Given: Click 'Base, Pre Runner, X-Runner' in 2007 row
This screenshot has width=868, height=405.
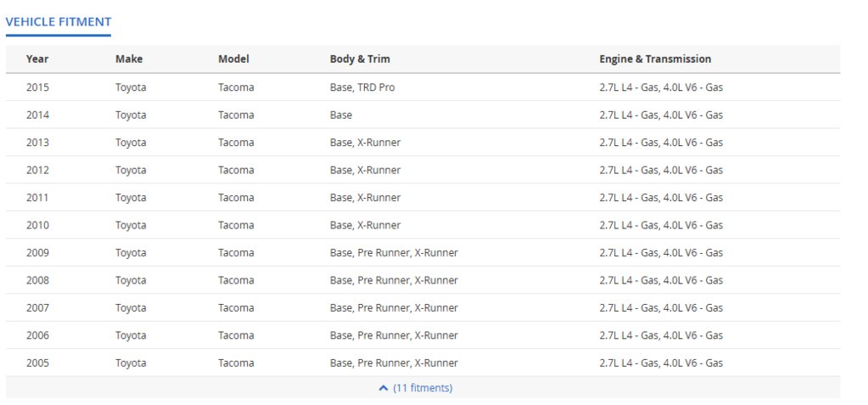Looking at the screenshot, I should (x=395, y=307).
